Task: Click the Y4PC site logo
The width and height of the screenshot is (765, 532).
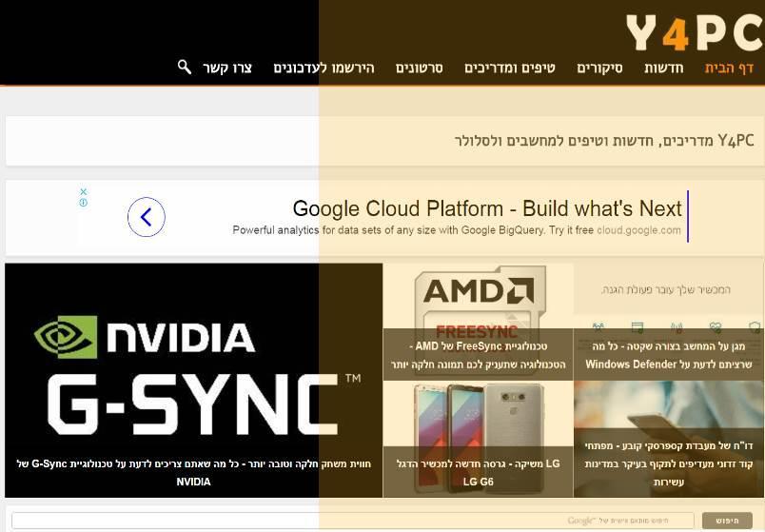Action: (695, 32)
